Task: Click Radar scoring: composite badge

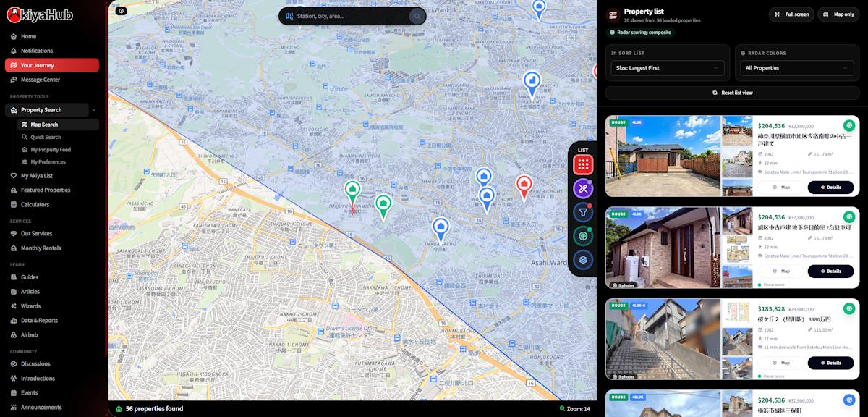Action: 641,33
